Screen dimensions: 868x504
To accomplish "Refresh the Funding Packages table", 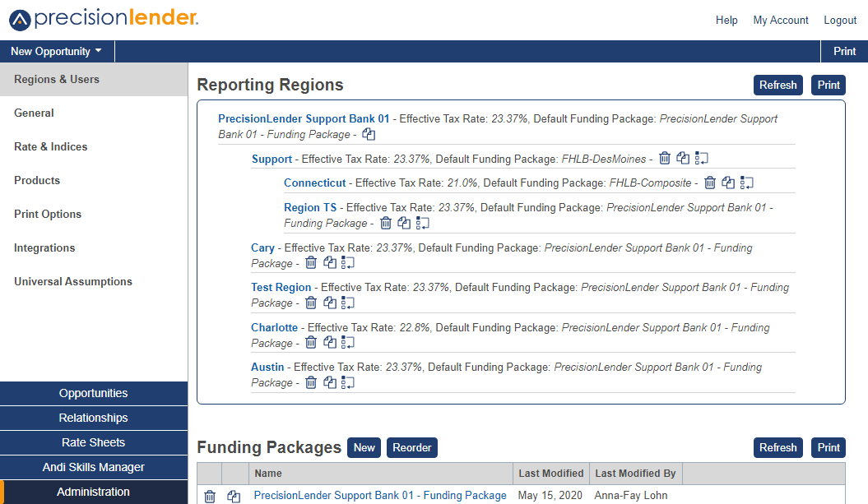I will pos(777,447).
